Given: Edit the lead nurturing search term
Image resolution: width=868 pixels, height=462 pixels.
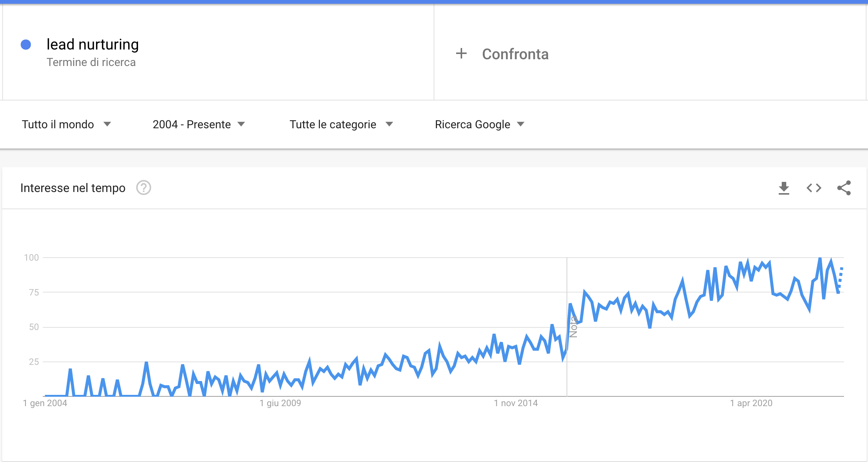Looking at the screenshot, I should pos(93,45).
